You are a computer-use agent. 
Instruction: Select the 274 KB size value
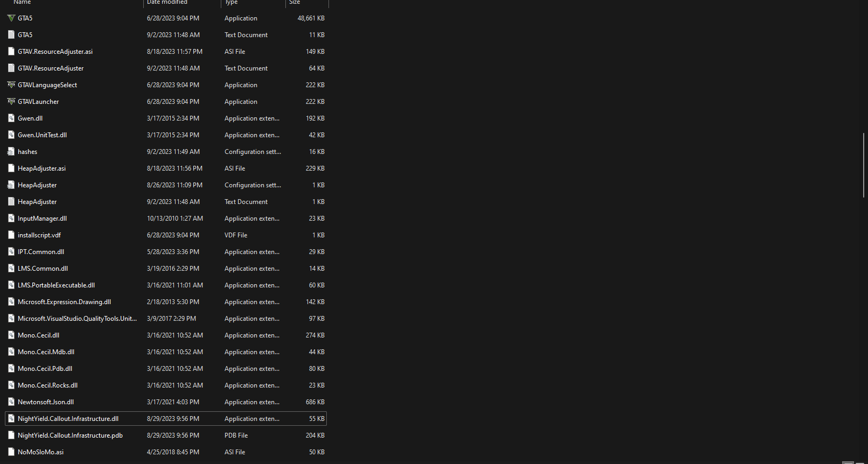(x=315, y=335)
